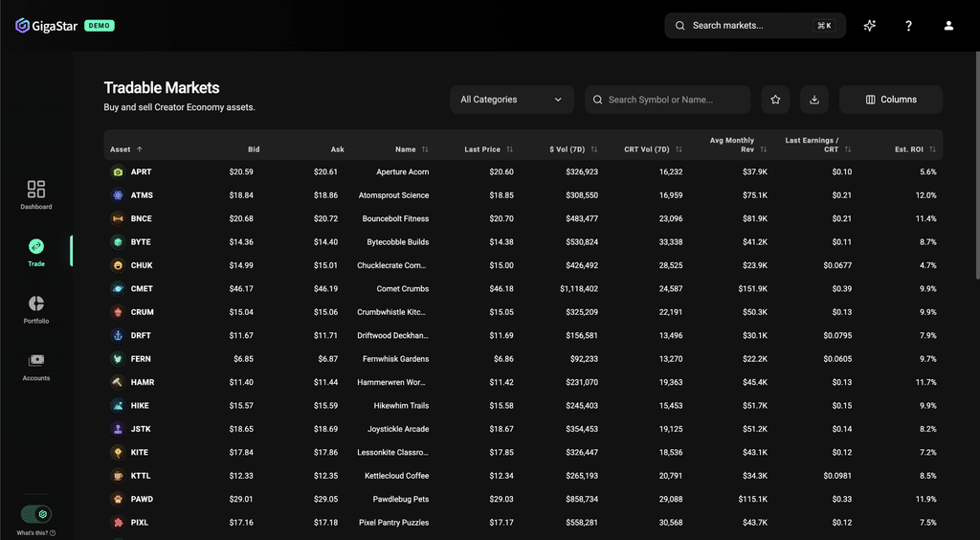
Task: Click the FERN plant icon
Action: pos(118,359)
